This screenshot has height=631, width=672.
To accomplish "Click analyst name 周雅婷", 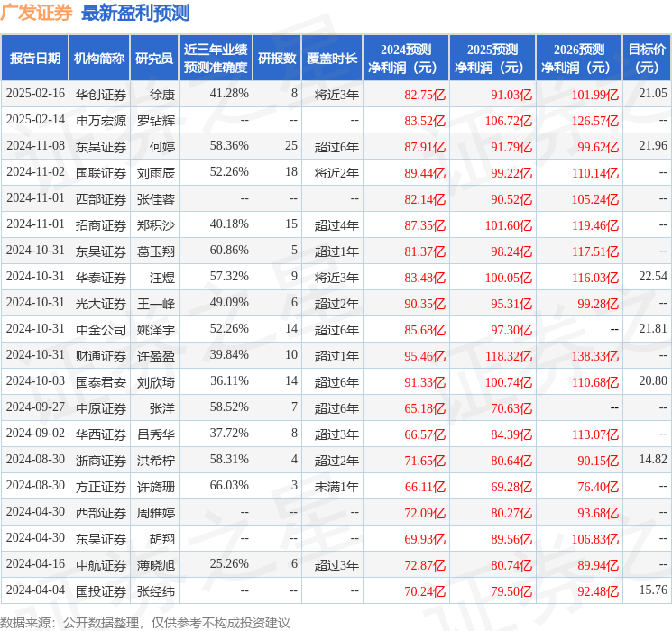I will pos(155,512).
